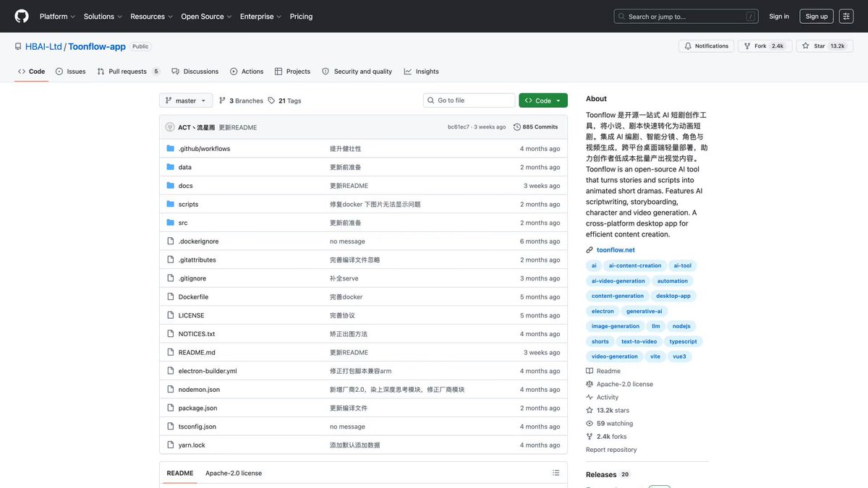The width and height of the screenshot is (868, 488).
Task: Fork the Toonflow-app repository
Action: [765, 46]
